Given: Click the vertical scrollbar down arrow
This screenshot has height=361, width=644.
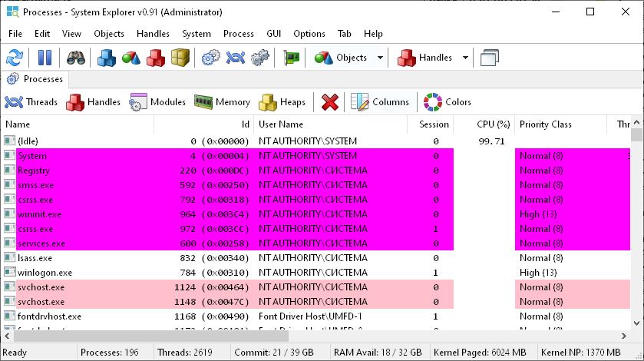Looking at the screenshot, I should [x=636, y=323].
